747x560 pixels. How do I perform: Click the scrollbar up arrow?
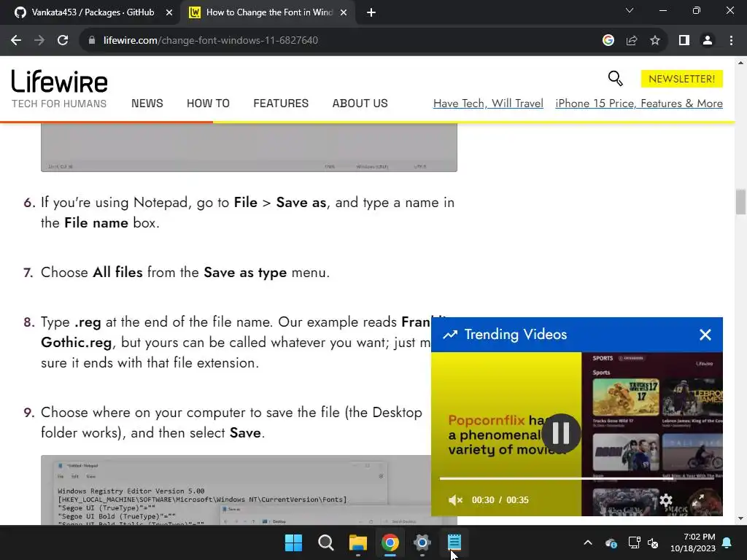pos(740,63)
